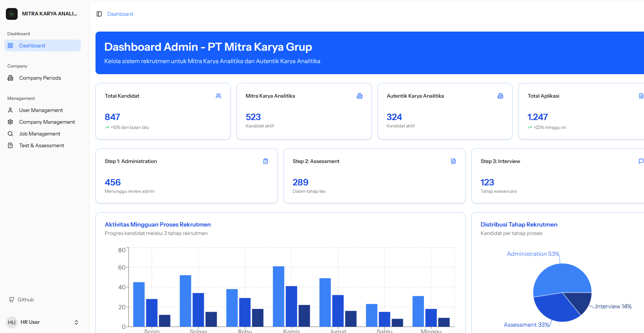Select Test & Assessment in sidebar
The width and height of the screenshot is (644, 333).
(x=42, y=145)
